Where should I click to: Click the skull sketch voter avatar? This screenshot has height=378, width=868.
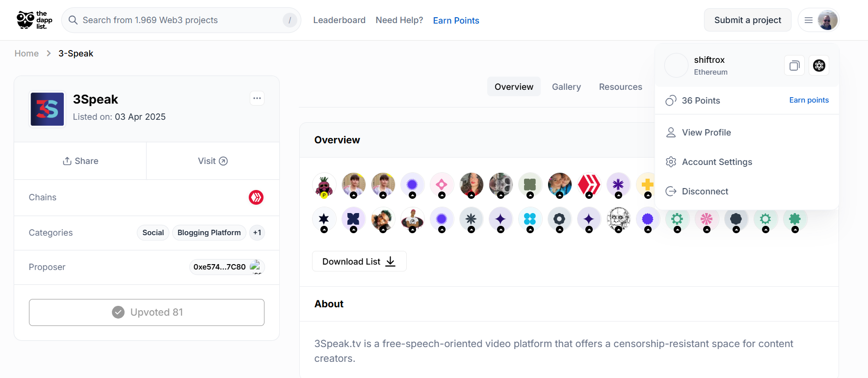click(618, 219)
